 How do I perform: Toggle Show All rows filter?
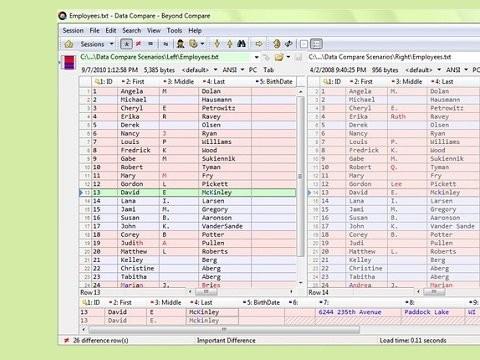[126, 44]
